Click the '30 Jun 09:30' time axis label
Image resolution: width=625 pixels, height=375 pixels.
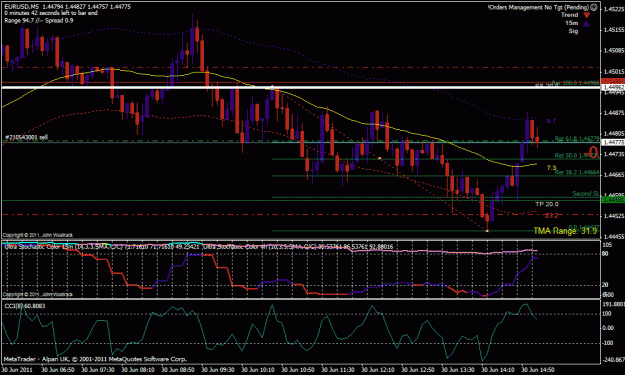point(218,370)
